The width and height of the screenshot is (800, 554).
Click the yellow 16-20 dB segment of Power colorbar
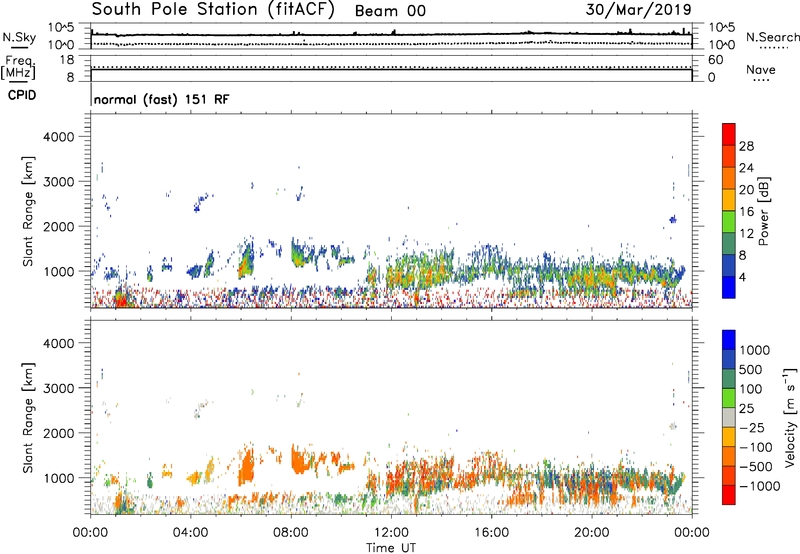pos(729,200)
